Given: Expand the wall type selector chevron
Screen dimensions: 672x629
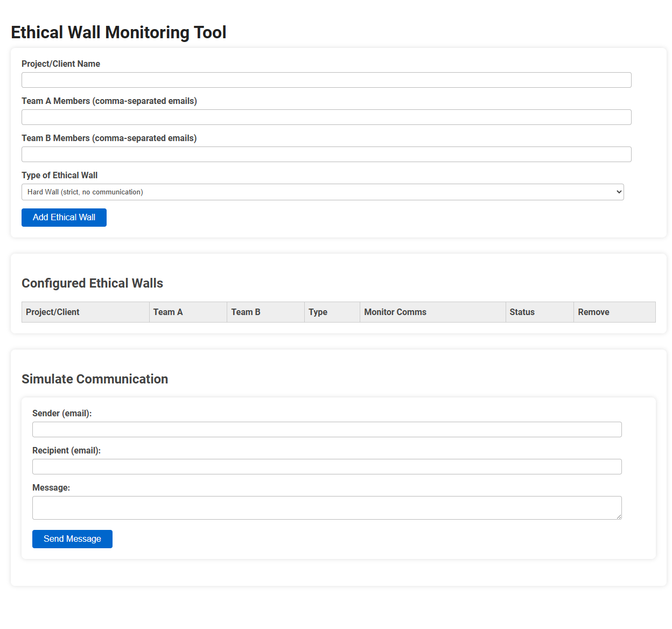Looking at the screenshot, I should [617, 192].
